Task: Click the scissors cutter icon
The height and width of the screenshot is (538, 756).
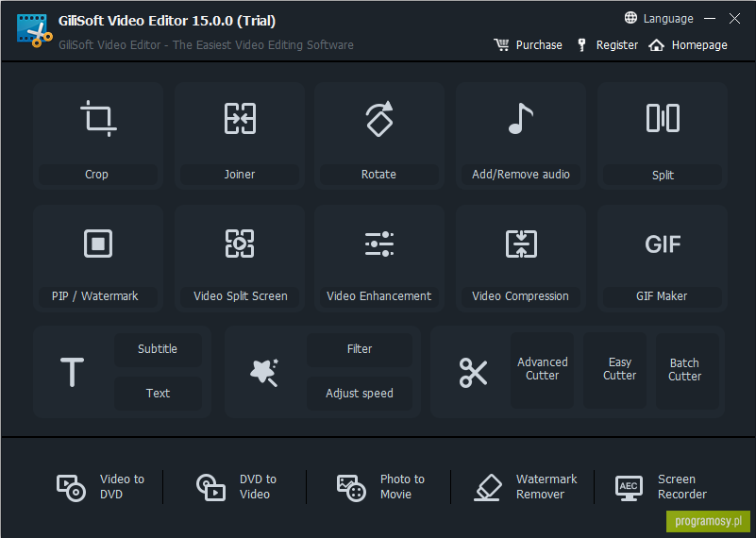Action: tap(473, 372)
